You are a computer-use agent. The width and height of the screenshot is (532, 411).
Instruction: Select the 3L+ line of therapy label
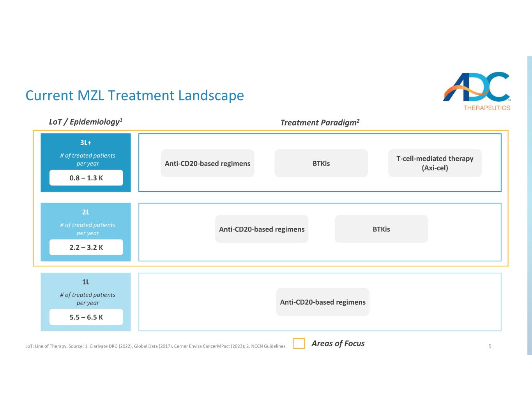[86, 143]
